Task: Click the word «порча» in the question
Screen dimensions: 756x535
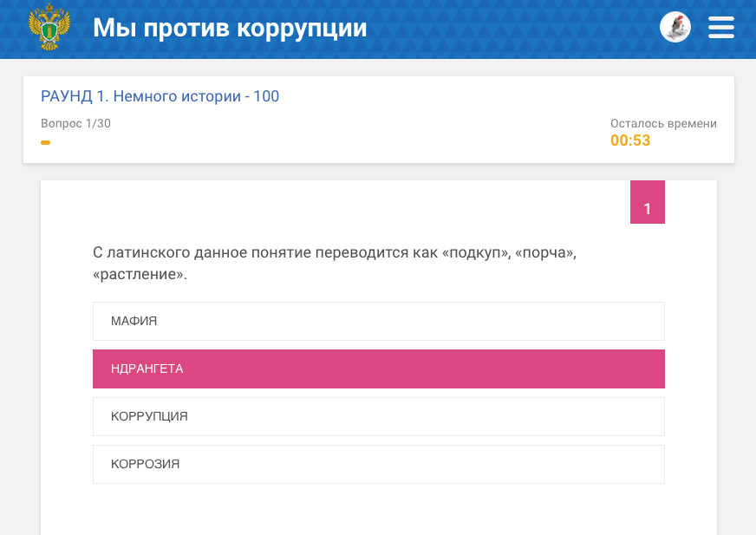Action: 545,253
